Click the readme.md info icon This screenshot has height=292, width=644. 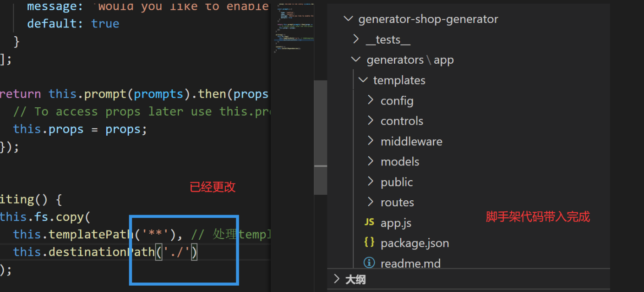tap(369, 263)
